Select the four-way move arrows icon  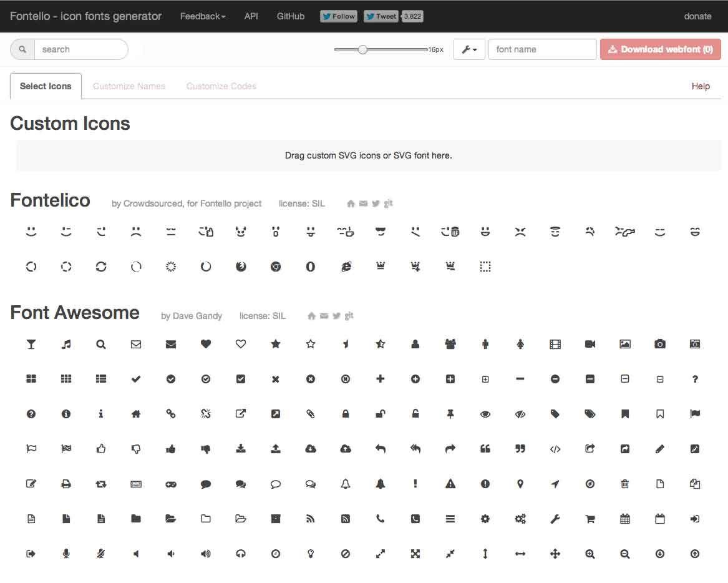(555, 554)
